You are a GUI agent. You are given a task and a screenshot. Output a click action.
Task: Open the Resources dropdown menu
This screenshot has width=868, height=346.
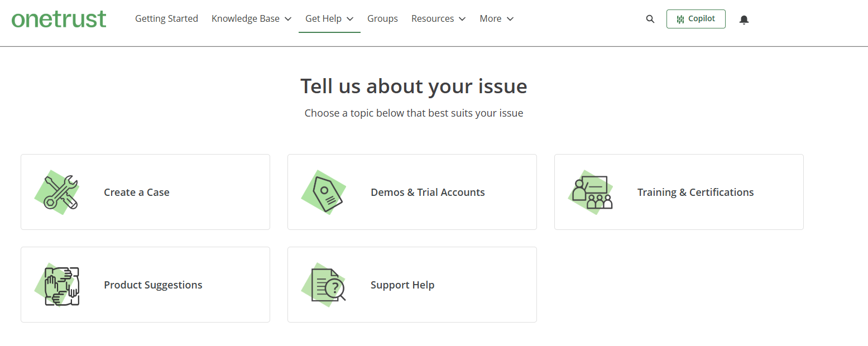pos(438,19)
